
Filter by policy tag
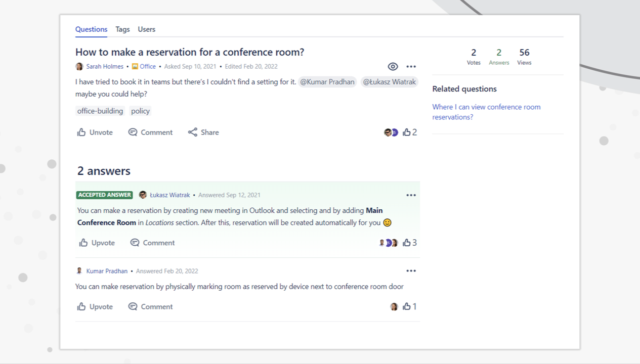click(x=140, y=111)
